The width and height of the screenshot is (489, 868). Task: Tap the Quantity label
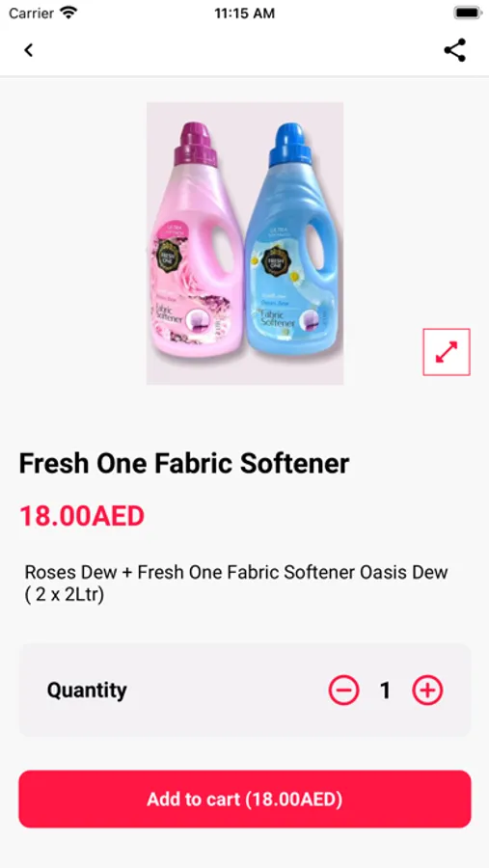pyautogui.click(x=87, y=690)
